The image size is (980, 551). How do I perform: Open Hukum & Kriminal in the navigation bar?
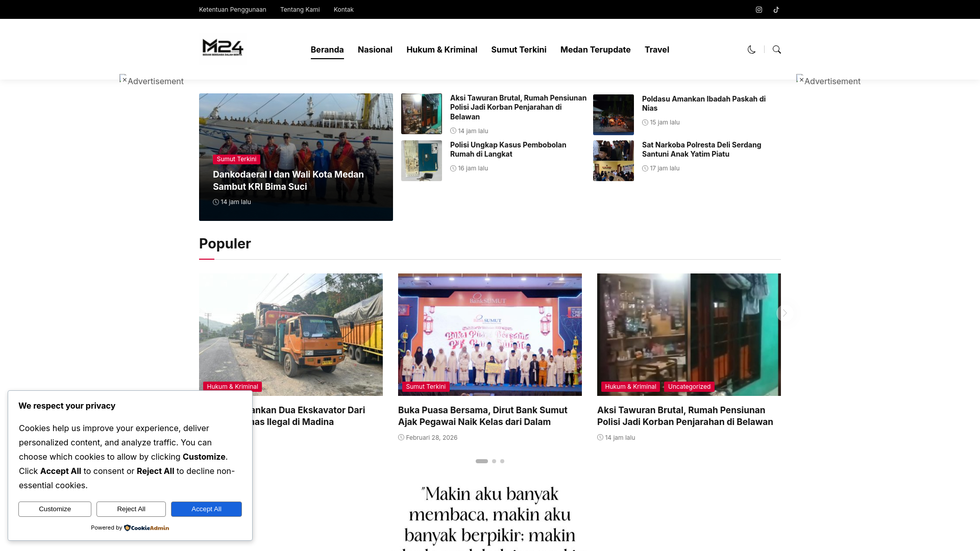click(442, 49)
